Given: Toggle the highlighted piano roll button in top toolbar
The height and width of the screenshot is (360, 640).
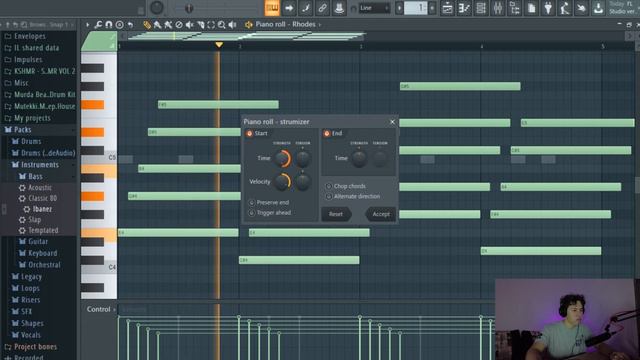Looking at the screenshot, I should point(272,8).
